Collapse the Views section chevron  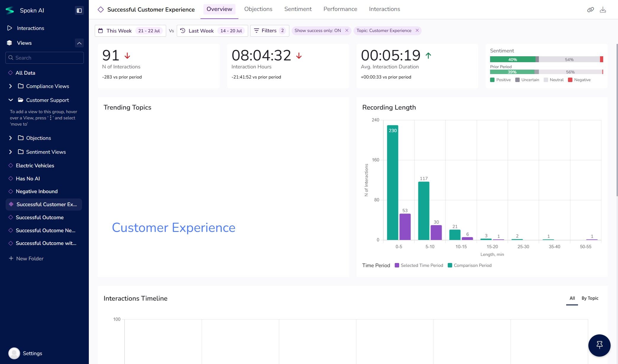click(x=79, y=43)
